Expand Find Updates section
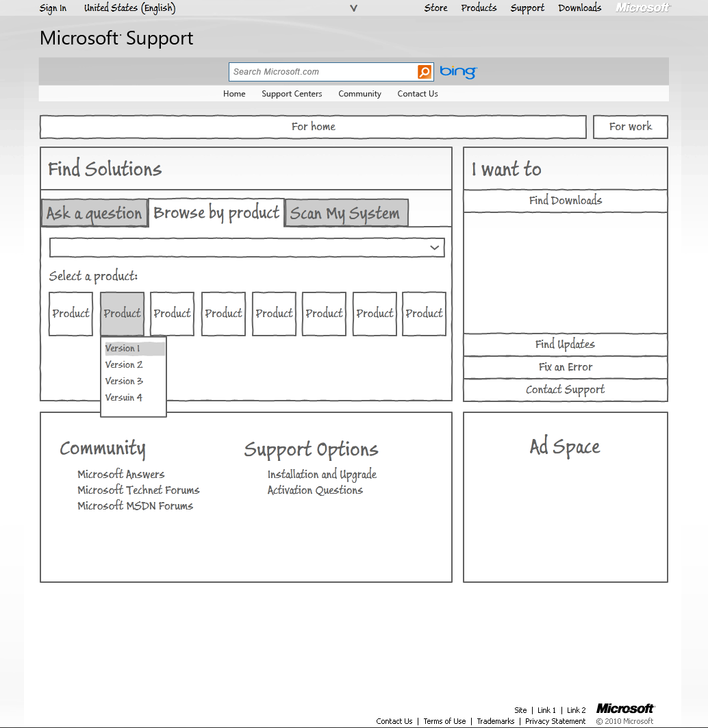The height and width of the screenshot is (728, 708). coord(566,344)
